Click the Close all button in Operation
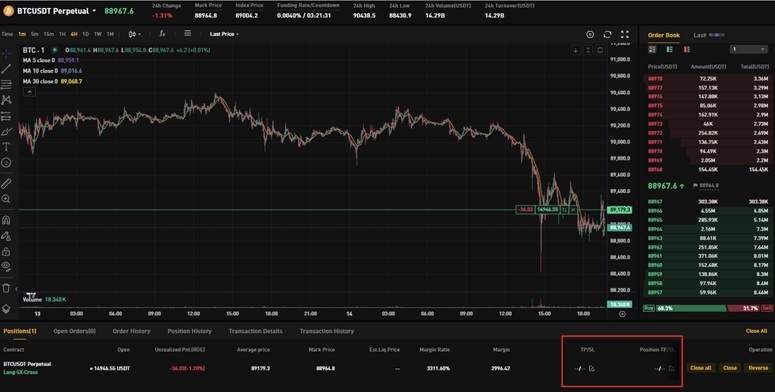775x392 pixels. [x=700, y=368]
